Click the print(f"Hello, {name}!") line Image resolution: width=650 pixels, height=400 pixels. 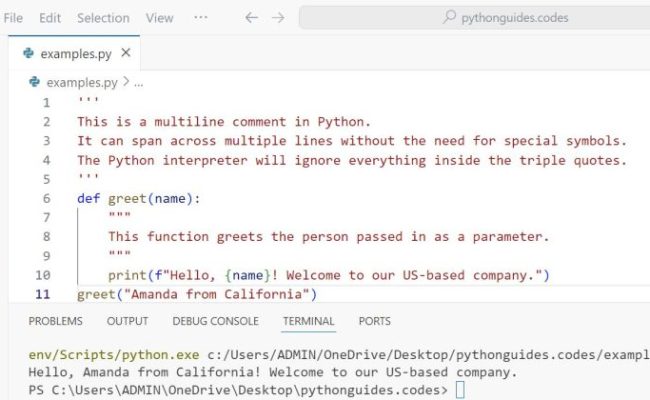pos(329,275)
